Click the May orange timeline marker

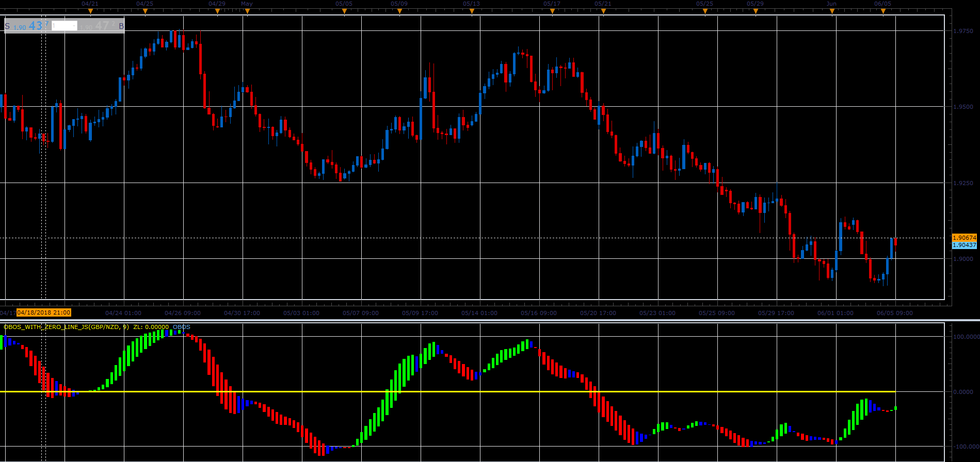pos(247,11)
